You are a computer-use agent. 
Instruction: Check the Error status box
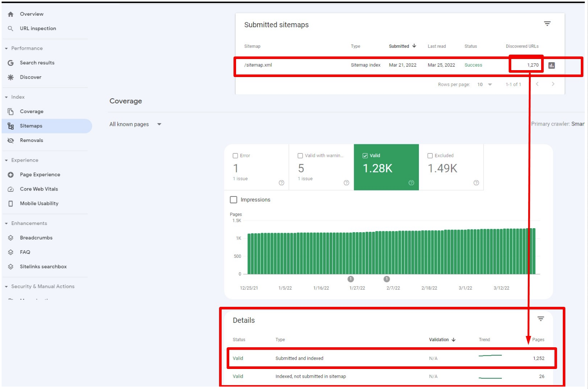pyautogui.click(x=235, y=155)
